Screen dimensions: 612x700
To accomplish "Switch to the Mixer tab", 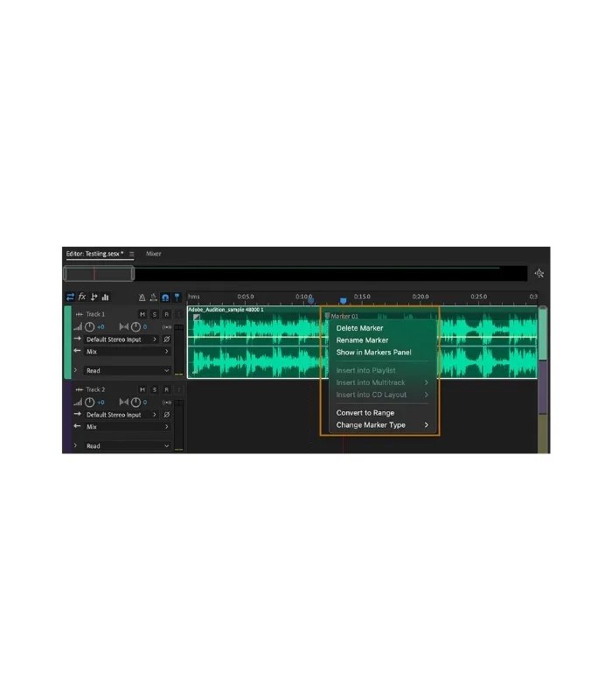I will pyautogui.click(x=153, y=254).
